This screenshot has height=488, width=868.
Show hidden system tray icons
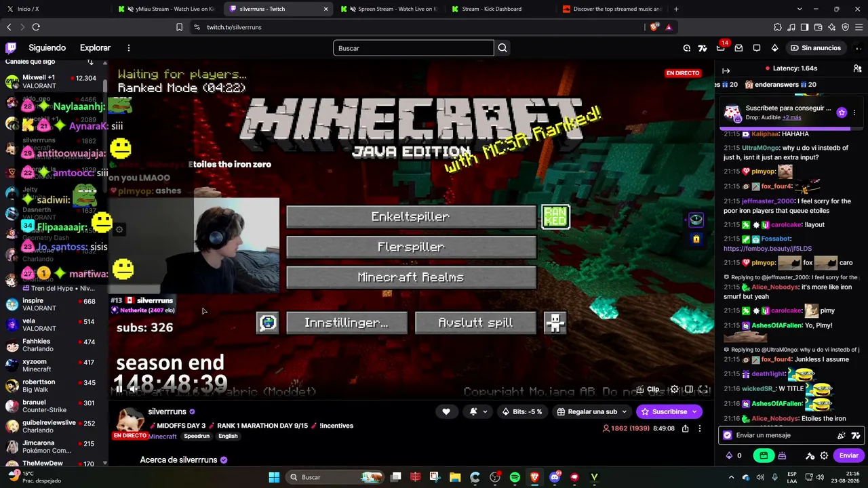coord(731,477)
